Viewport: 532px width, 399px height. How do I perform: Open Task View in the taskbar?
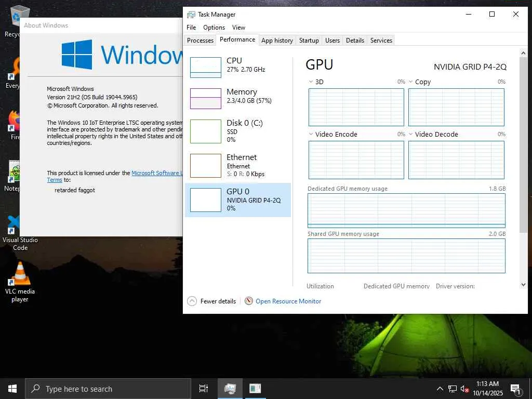203,389
